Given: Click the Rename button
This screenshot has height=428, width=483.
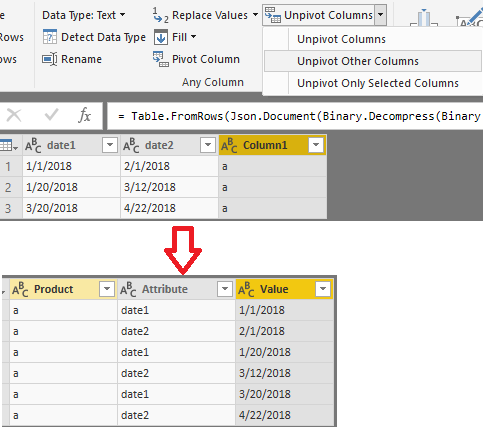Looking at the screenshot, I should [x=72, y=59].
